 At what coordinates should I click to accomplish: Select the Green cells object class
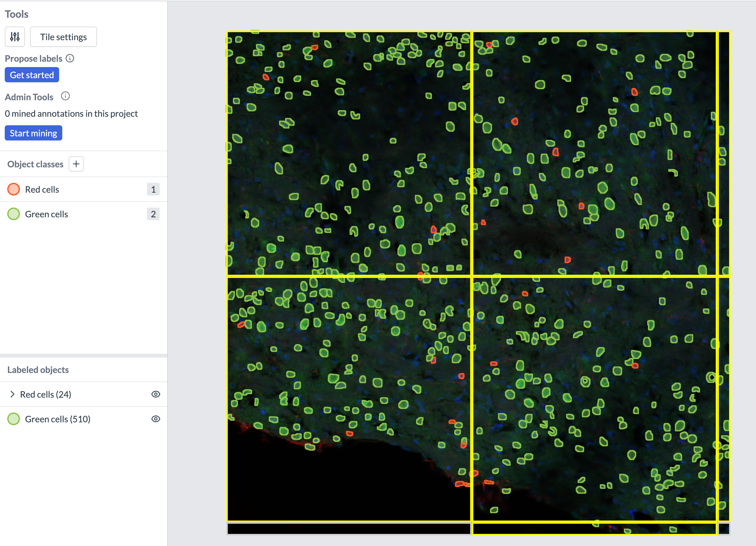[46, 214]
